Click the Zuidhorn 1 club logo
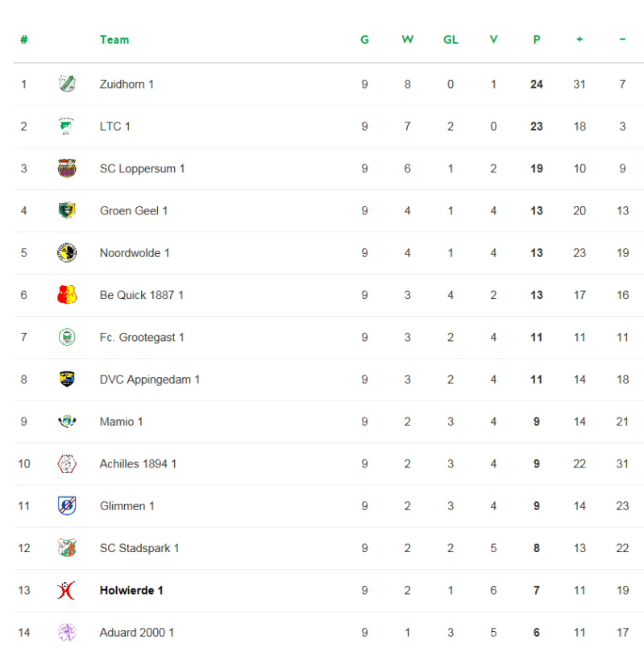 tap(67, 84)
